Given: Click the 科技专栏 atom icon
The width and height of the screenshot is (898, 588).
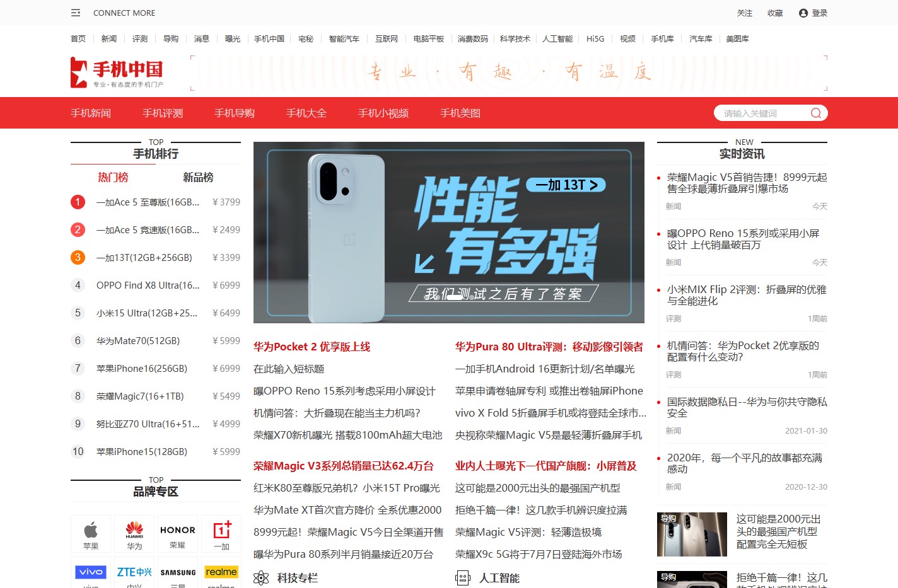Looking at the screenshot, I should [261, 578].
